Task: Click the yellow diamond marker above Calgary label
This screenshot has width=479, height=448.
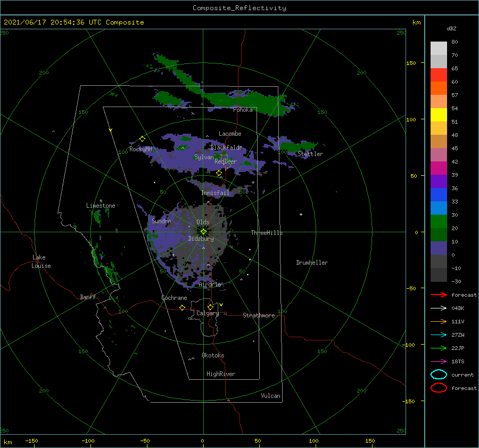Action: (210, 307)
